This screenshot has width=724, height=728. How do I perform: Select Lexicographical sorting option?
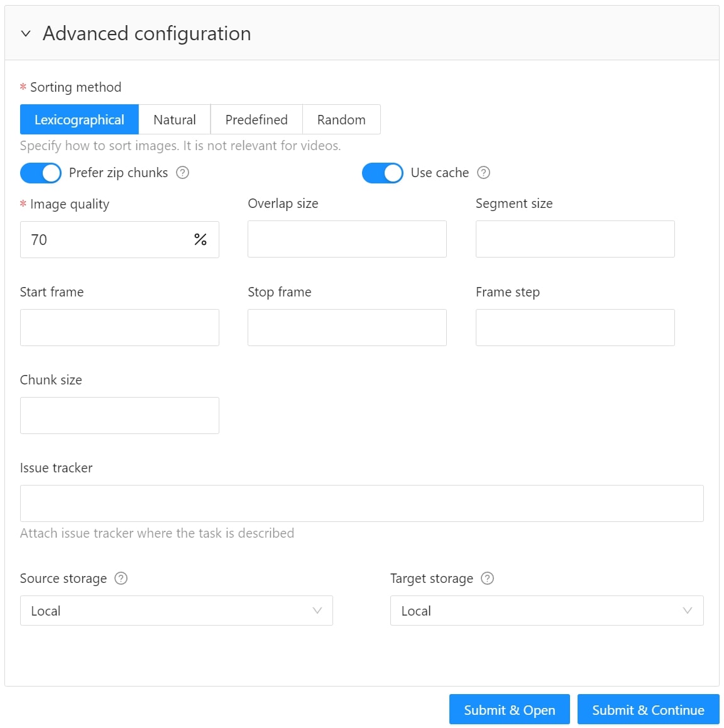tap(79, 119)
